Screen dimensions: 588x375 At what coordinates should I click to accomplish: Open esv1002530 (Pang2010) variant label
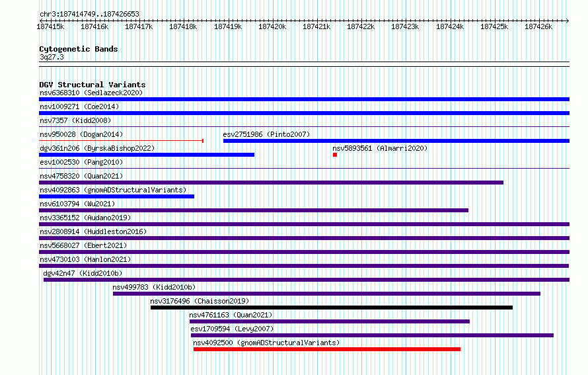click(81, 162)
